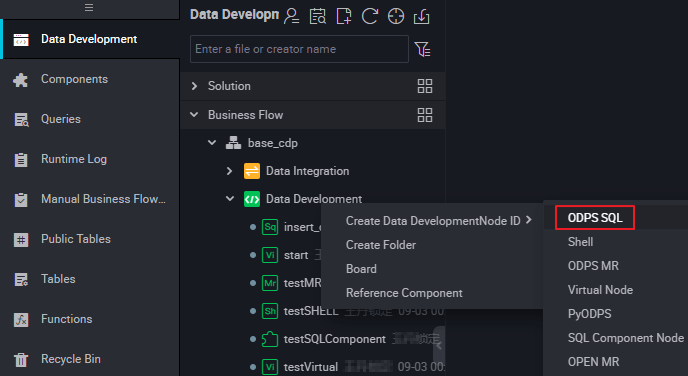Collapse the Business Flow section
This screenshot has width=688, height=376.
pos(194,115)
